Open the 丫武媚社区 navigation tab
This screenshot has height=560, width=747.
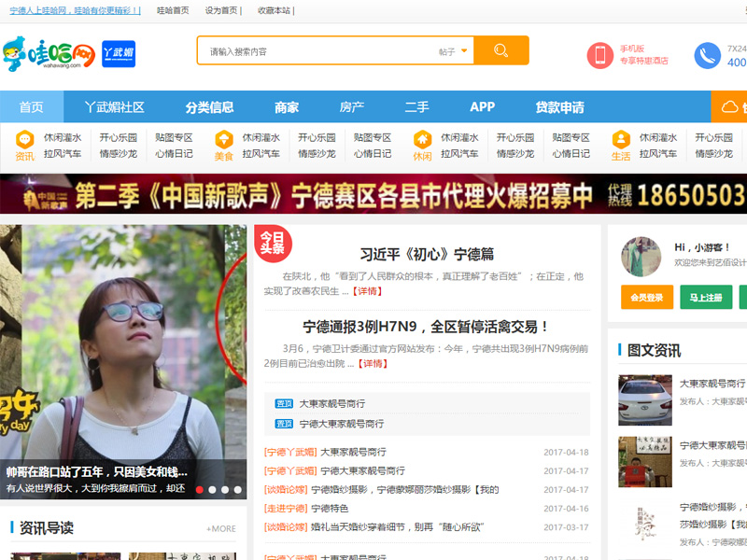[114, 106]
